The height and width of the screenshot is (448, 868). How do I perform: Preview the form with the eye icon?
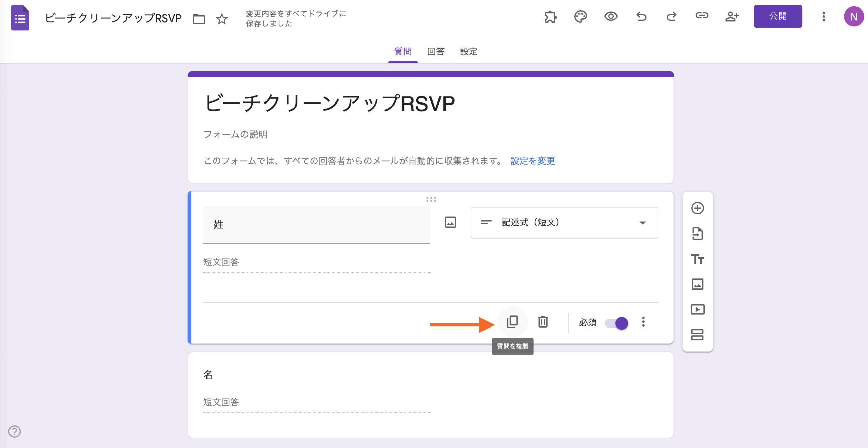[611, 16]
